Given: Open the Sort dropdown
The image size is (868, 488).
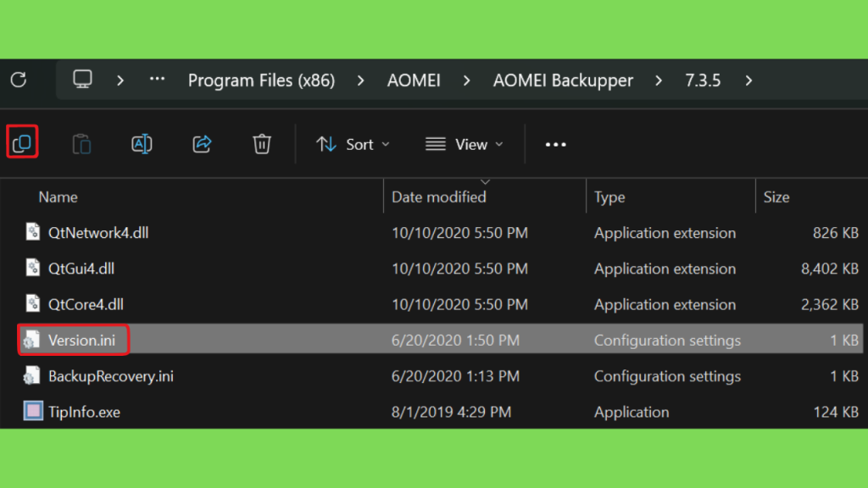Looking at the screenshot, I should click(x=353, y=144).
